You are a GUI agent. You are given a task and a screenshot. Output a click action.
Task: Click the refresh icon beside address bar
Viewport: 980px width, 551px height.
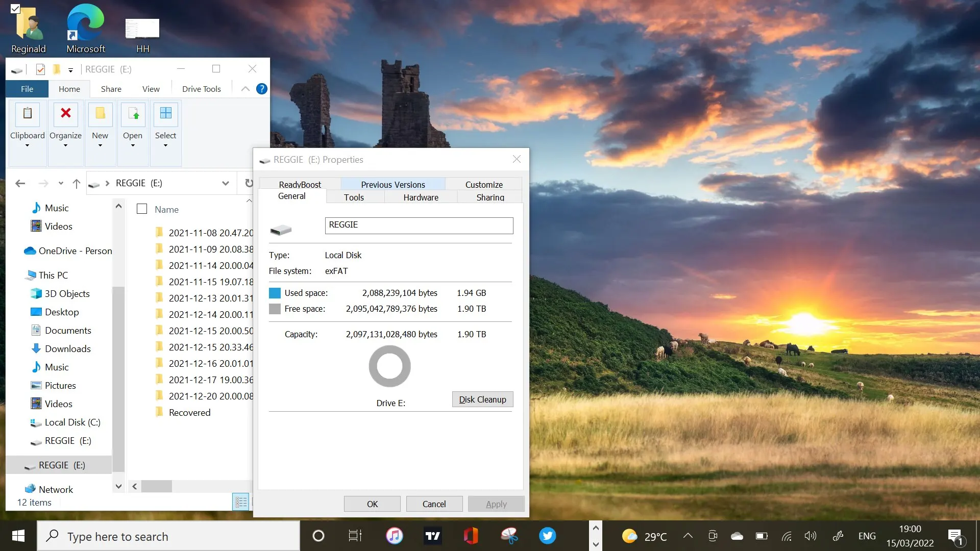(249, 183)
